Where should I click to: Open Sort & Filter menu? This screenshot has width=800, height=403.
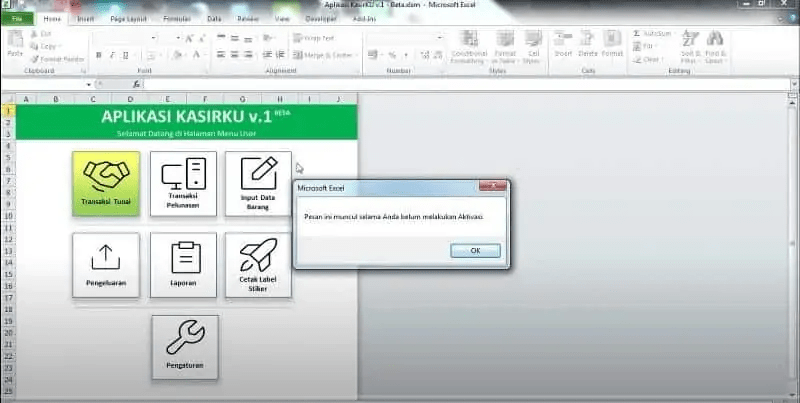[x=690, y=46]
